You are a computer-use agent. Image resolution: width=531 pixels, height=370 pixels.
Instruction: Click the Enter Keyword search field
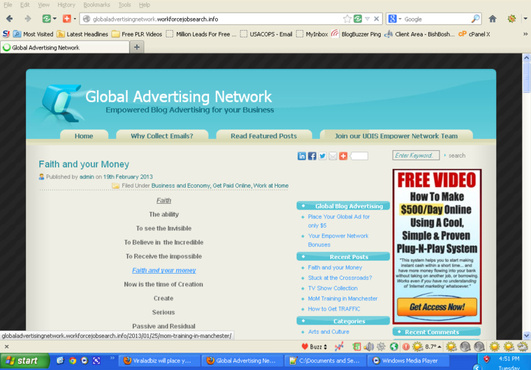pos(416,155)
